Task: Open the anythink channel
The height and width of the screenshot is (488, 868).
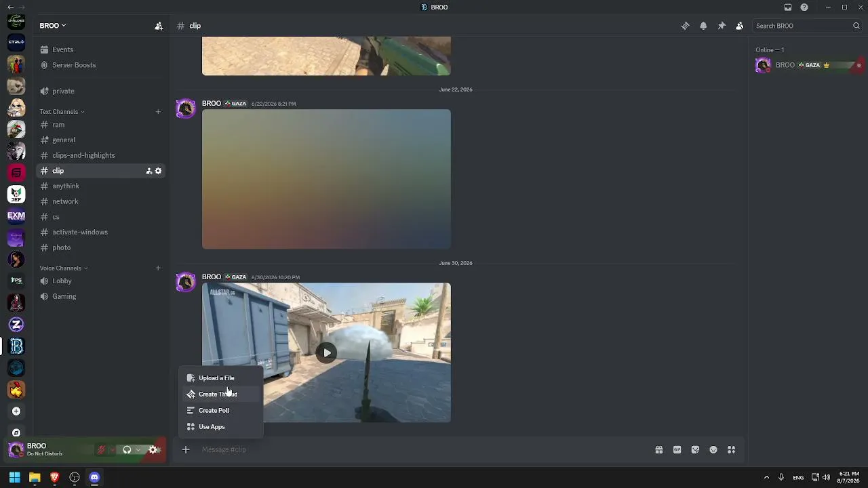Action: 100,186
